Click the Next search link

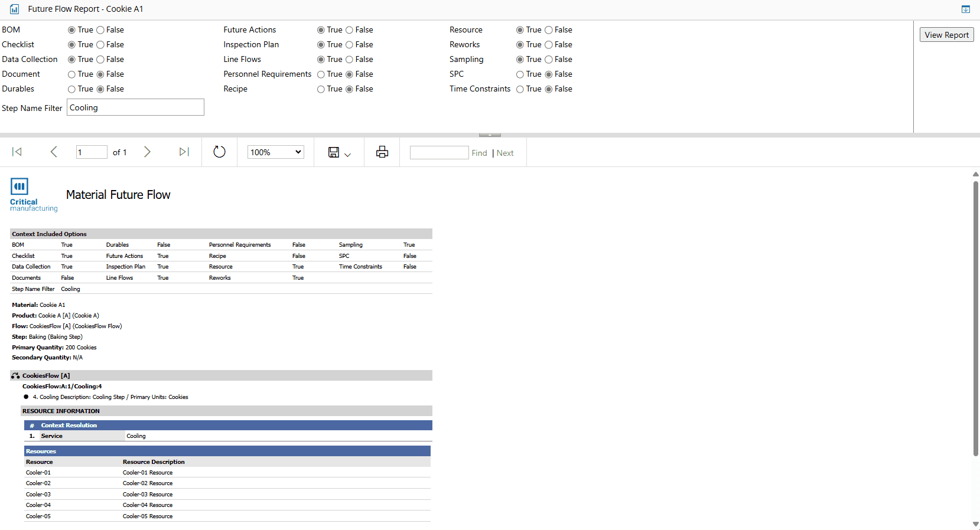click(505, 153)
